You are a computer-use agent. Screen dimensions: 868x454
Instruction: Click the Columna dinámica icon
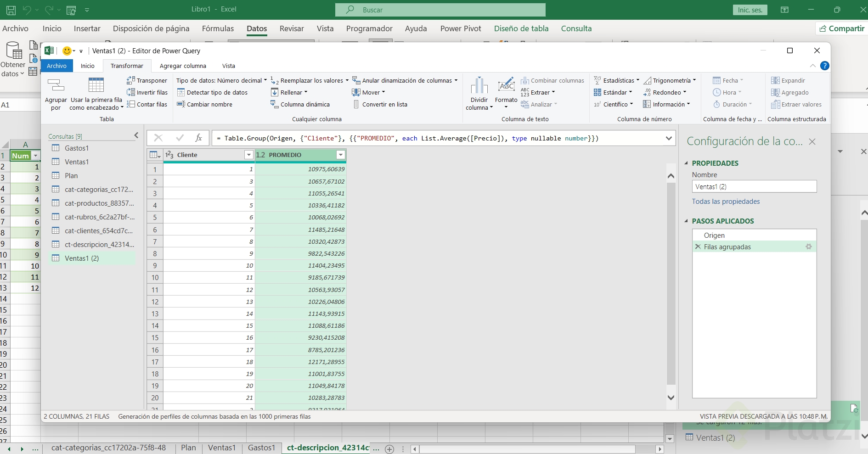[274, 104]
